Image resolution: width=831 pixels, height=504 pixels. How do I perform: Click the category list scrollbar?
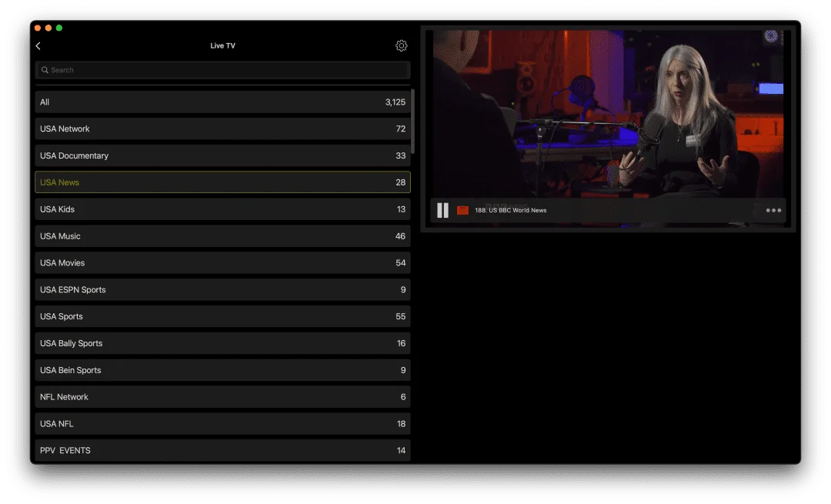coord(413,122)
